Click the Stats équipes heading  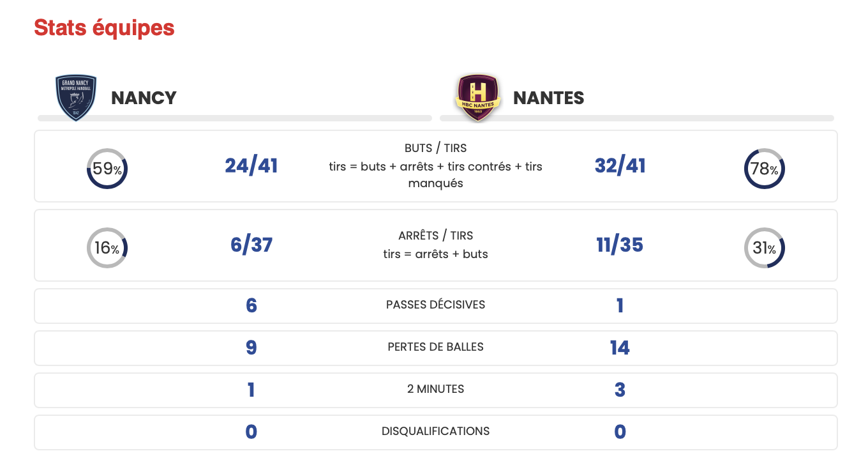tap(104, 28)
